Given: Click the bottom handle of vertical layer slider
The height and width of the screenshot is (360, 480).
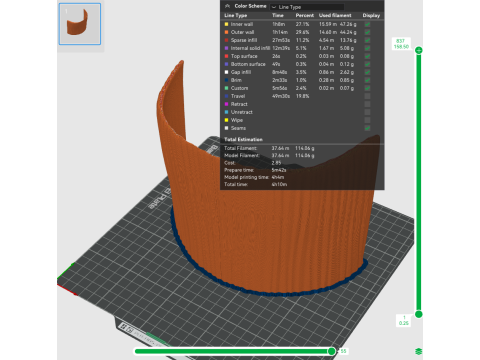Looking at the screenshot, I should (x=419, y=314).
